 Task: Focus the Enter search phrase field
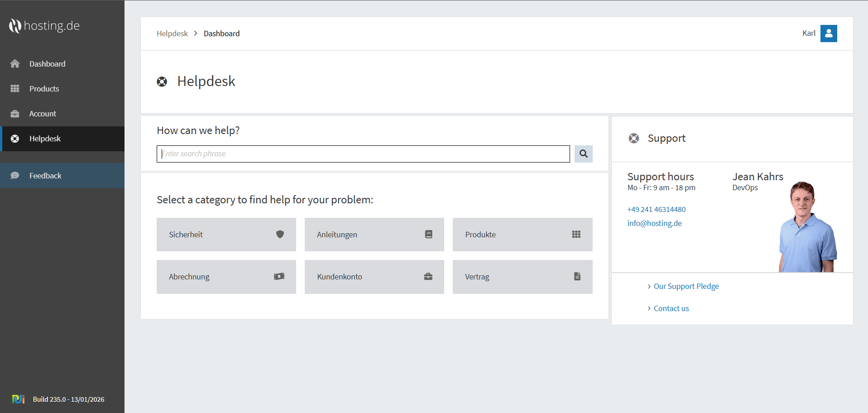[363, 154]
